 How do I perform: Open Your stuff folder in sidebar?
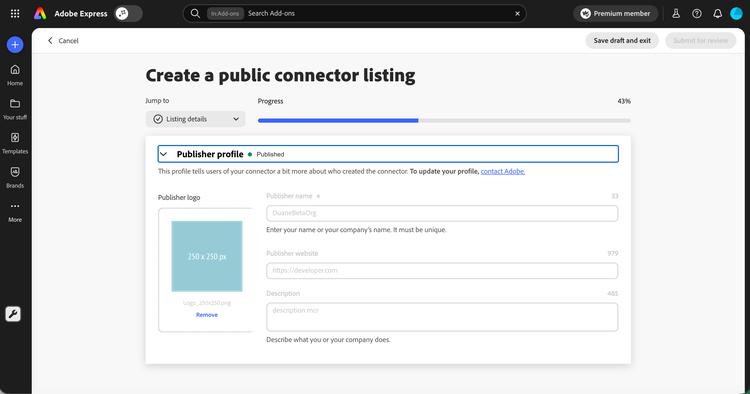15,109
